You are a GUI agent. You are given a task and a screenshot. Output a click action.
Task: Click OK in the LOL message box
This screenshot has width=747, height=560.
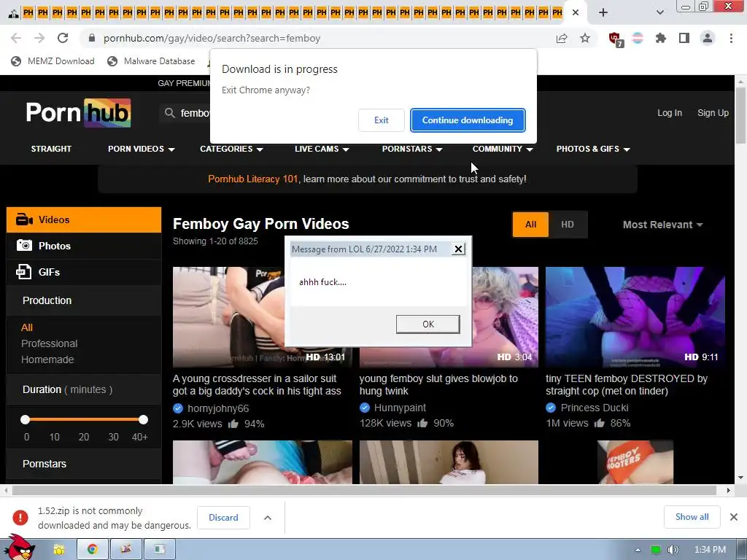[x=427, y=324]
